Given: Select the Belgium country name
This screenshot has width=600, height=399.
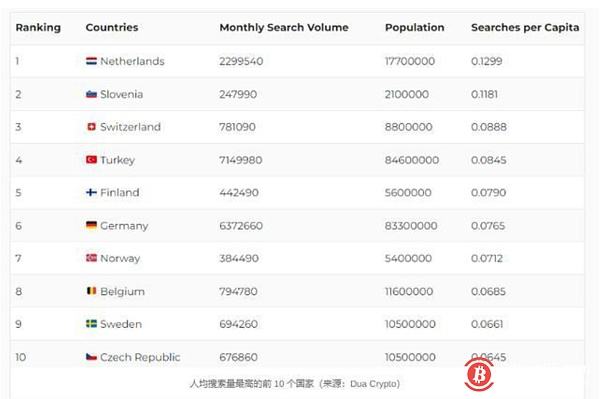Looking at the screenshot, I should pos(122,292).
